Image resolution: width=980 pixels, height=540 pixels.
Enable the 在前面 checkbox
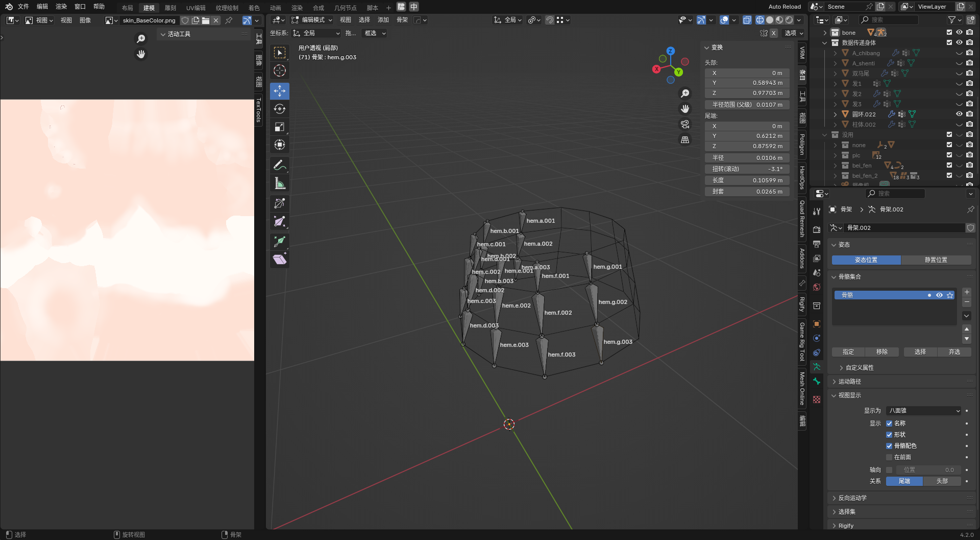click(x=889, y=457)
